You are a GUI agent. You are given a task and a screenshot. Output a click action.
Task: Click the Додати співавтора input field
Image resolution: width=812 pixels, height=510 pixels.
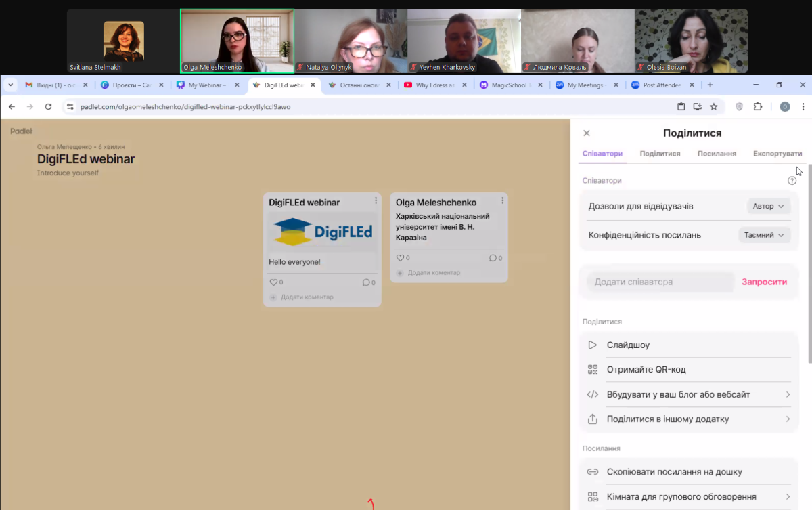pyautogui.click(x=660, y=282)
